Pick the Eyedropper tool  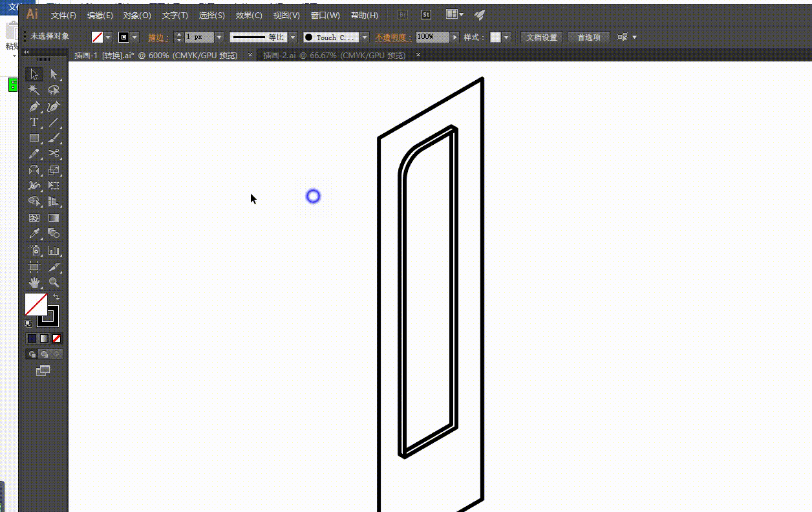(x=34, y=233)
